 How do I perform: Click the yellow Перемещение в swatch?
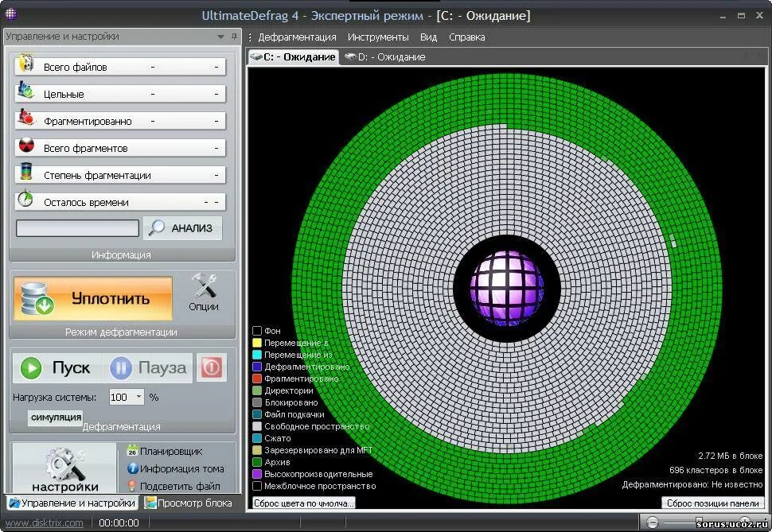coord(257,343)
